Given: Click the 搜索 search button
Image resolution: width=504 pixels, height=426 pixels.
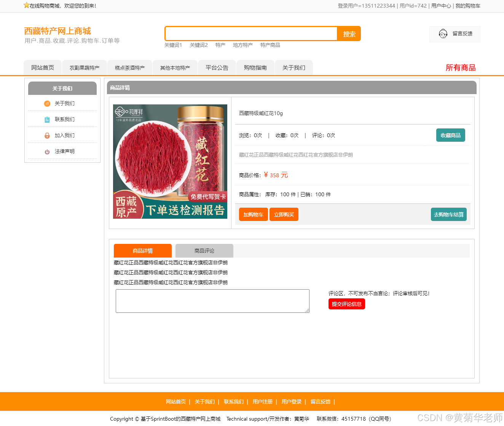Looking at the screenshot, I should point(349,34).
